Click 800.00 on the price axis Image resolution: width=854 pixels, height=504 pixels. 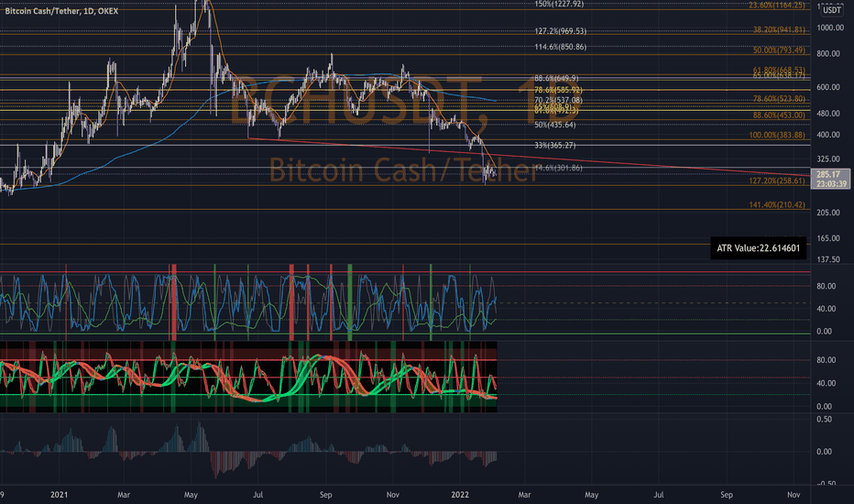point(827,54)
